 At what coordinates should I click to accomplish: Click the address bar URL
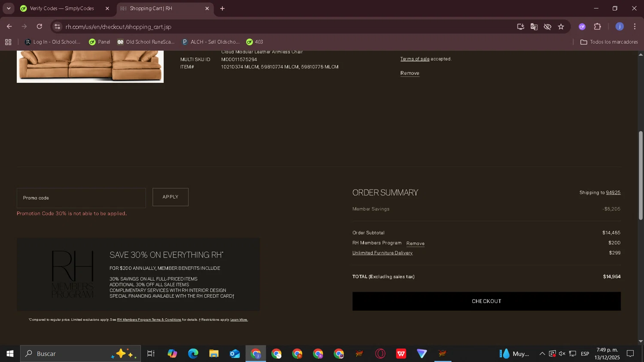tap(118, 27)
